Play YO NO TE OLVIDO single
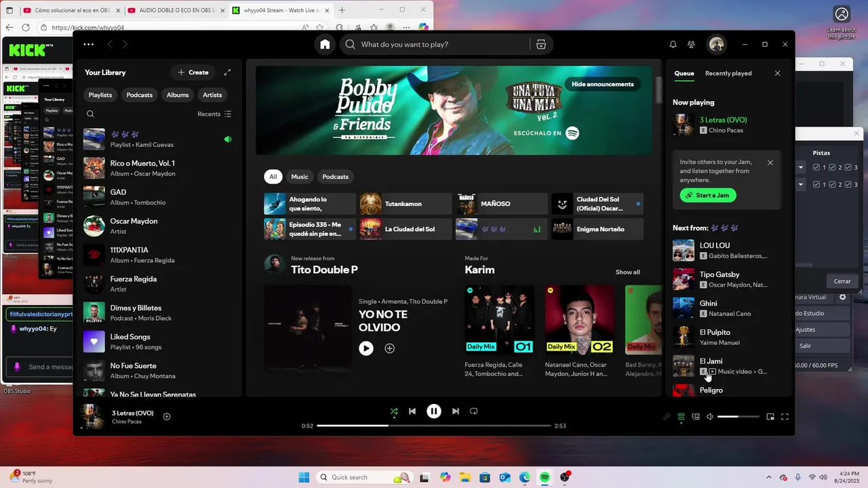Image resolution: width=868 pixels, height=488 pixels. 366,348
